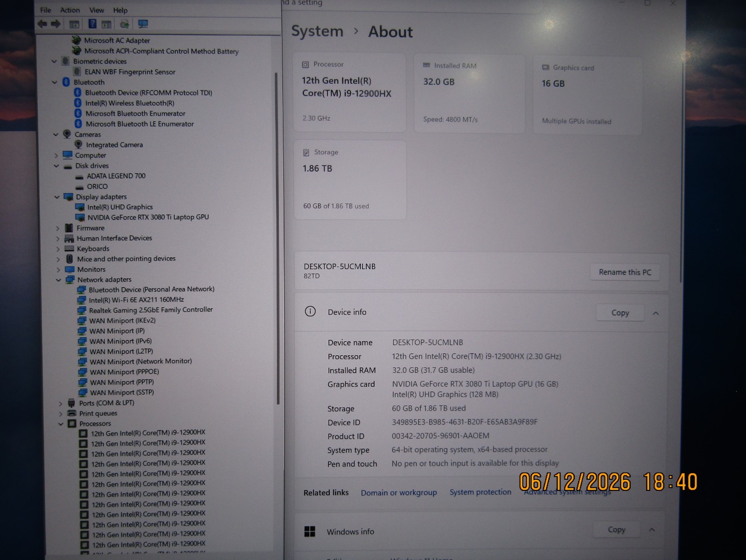Select the Monitors tree item
This screenshot has height=560, width=746.
pos(91,269)
